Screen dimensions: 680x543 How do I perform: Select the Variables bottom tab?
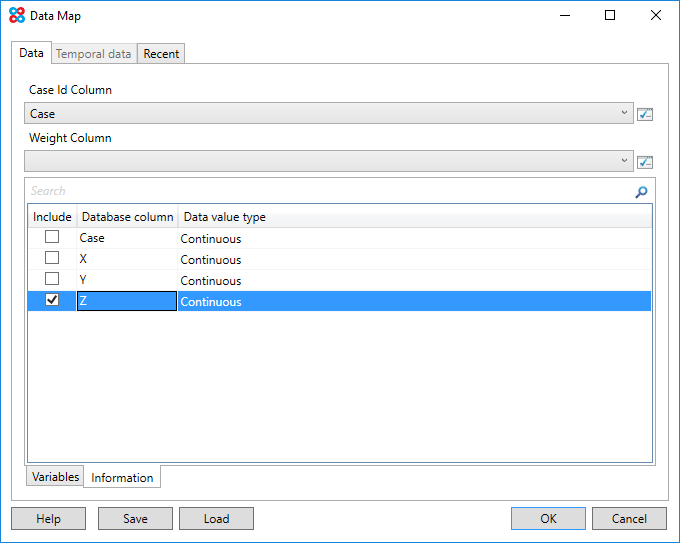[55, 477]
